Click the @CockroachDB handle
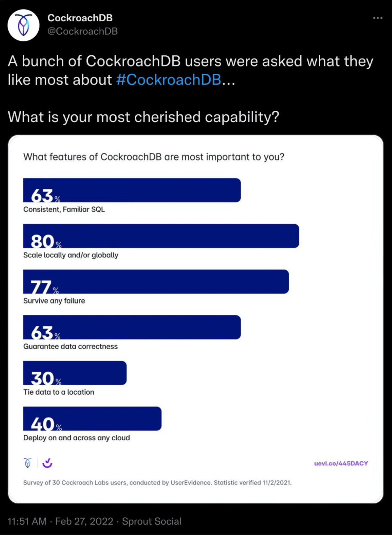Viewport: 392px width, 535px height. (x=83, y=31)
